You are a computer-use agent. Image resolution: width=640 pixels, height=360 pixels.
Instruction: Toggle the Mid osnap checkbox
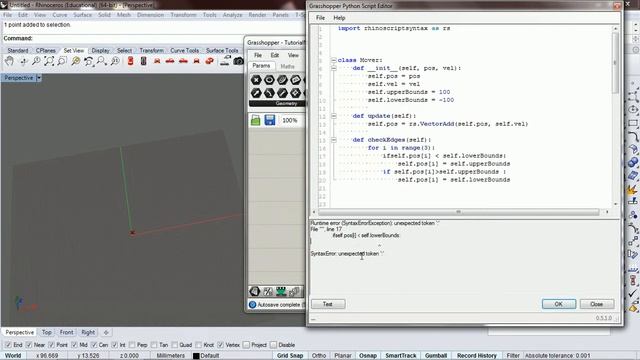(74, 345)
